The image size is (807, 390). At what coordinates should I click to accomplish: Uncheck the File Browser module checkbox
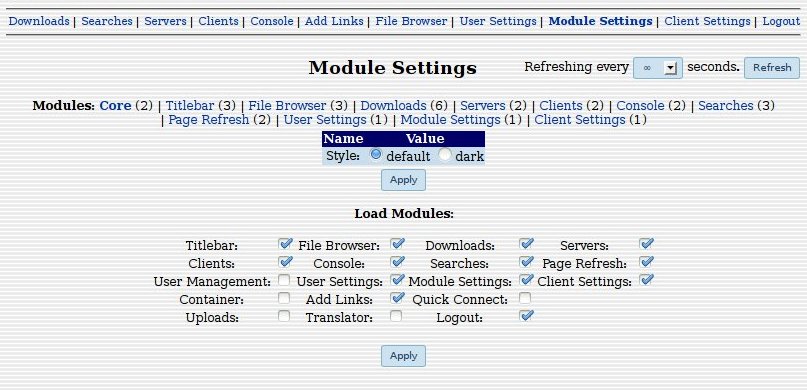(397, 243)
